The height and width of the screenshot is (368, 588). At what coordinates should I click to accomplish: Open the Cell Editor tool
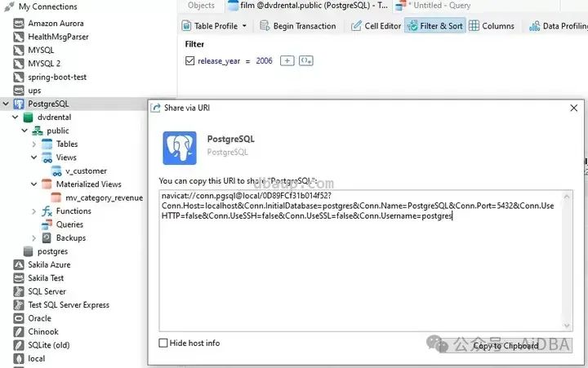click(x=356, y=26)
